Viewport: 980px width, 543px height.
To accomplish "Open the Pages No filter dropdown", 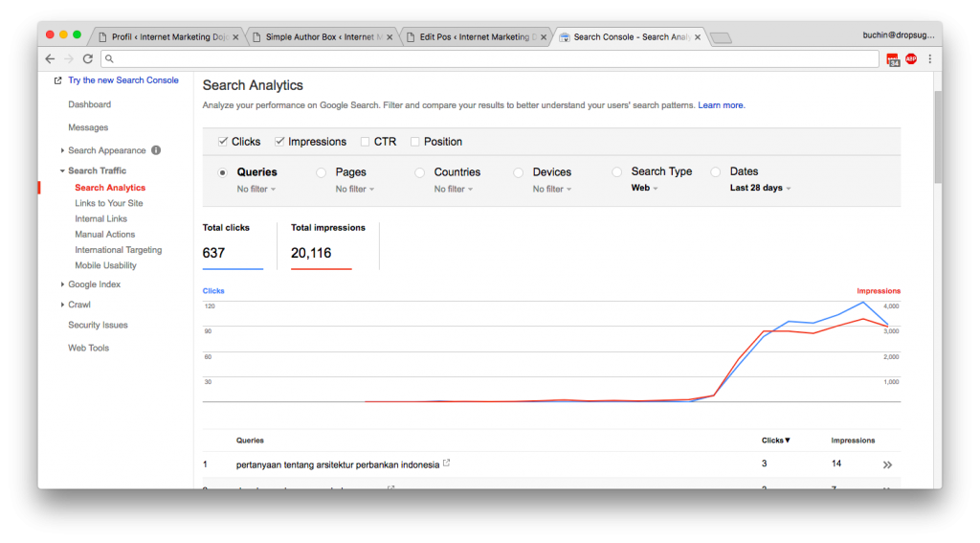I will [x=355, y=189].
